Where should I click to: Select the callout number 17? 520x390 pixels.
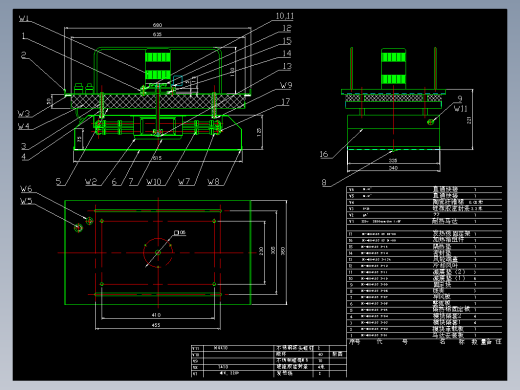click(286, 102)
